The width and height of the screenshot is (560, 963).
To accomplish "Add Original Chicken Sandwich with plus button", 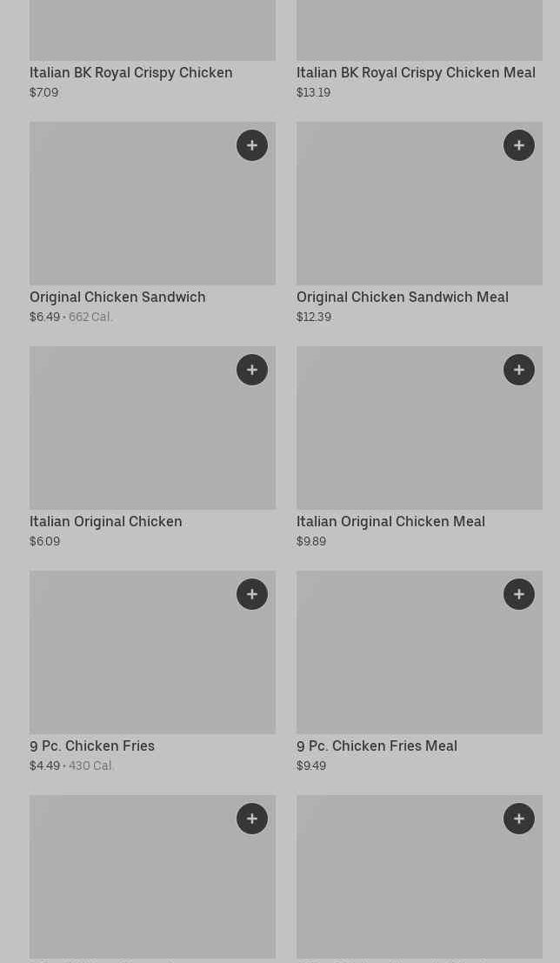I will tap(252, 145).
